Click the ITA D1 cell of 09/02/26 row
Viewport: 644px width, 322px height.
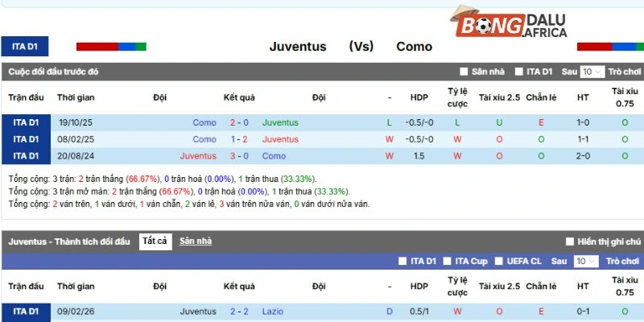(x=26, y=312)
